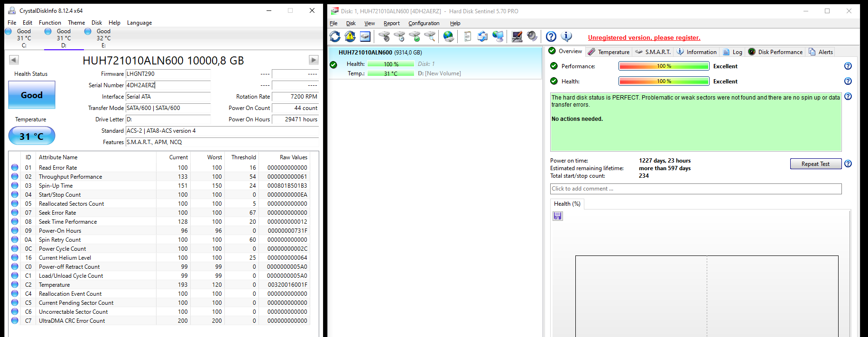Click the Transfer Mode field SATA/600
This screenshot has height=337, width=868.
click(x=168, y=108)
